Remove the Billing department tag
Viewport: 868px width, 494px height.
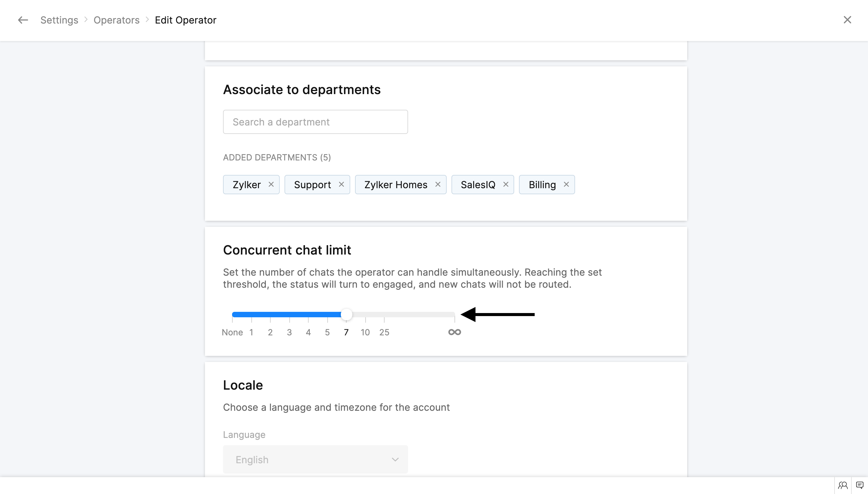[566, 184]
